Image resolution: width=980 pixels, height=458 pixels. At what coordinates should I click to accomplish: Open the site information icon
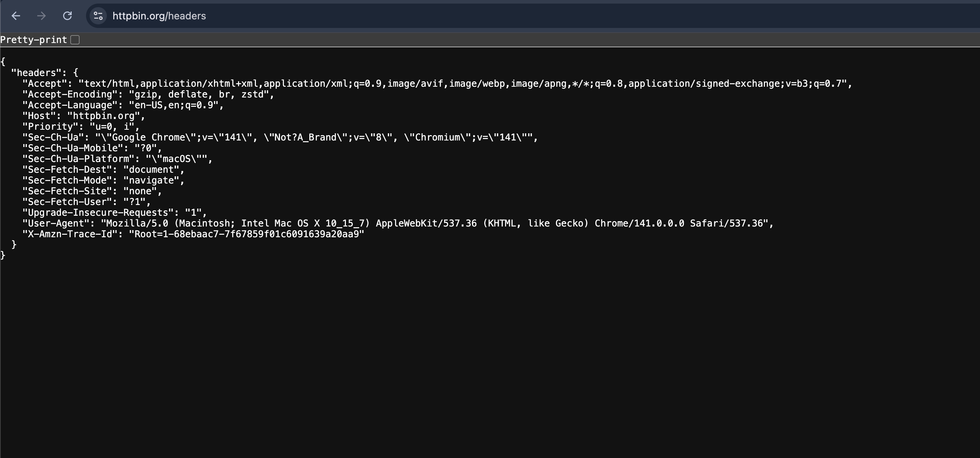pyautogui.click(x=98, y=16)
